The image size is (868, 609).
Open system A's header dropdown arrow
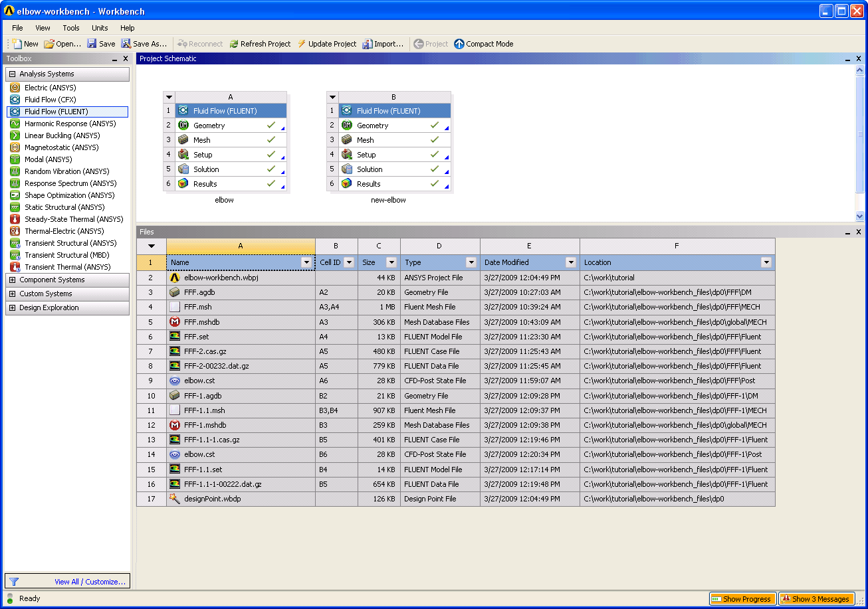click(x=169, y=97)
